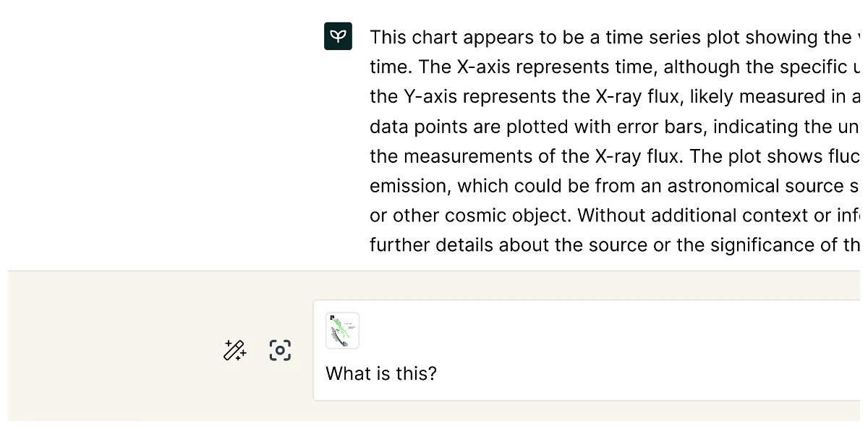Open the attached chart image thumbnail

[343, 331]
